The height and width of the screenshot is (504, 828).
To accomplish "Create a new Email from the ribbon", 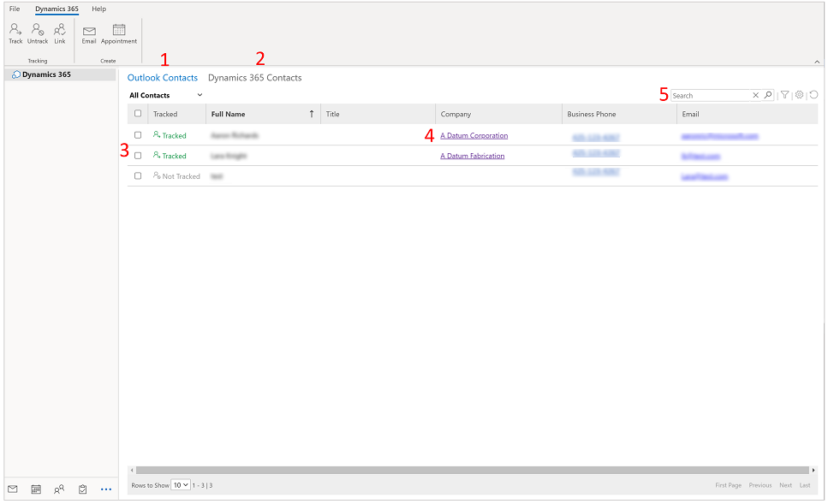I will coord(89,33).
